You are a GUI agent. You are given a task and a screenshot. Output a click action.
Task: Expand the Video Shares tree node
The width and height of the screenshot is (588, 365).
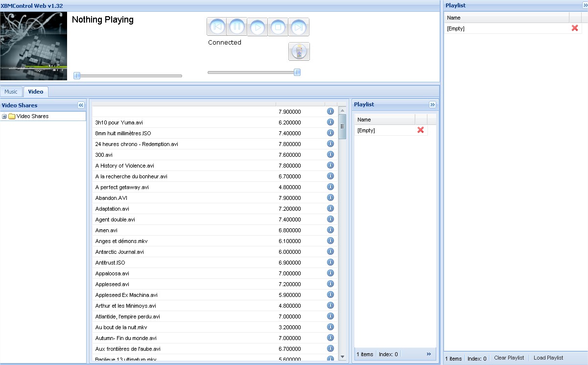click(4, 117)
